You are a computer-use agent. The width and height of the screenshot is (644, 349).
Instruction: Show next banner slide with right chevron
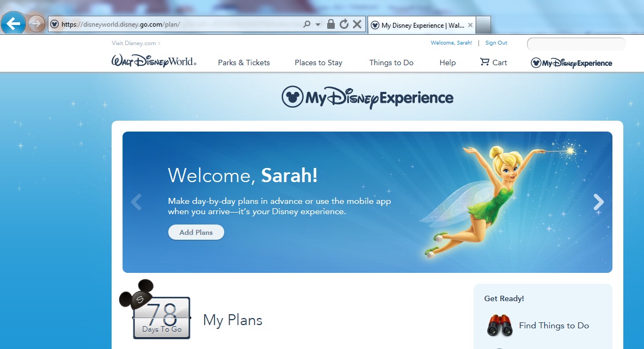(x=598, y=202)
